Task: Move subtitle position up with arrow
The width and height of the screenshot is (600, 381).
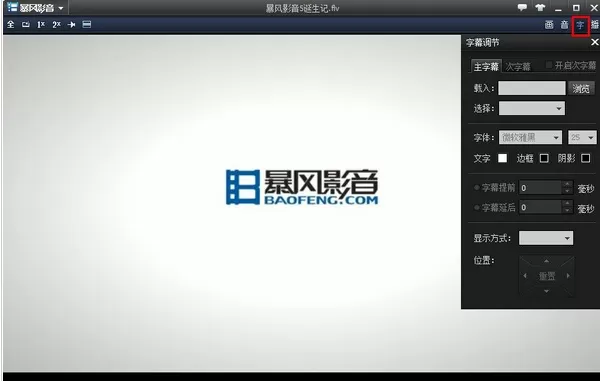Action: point(546,261)
